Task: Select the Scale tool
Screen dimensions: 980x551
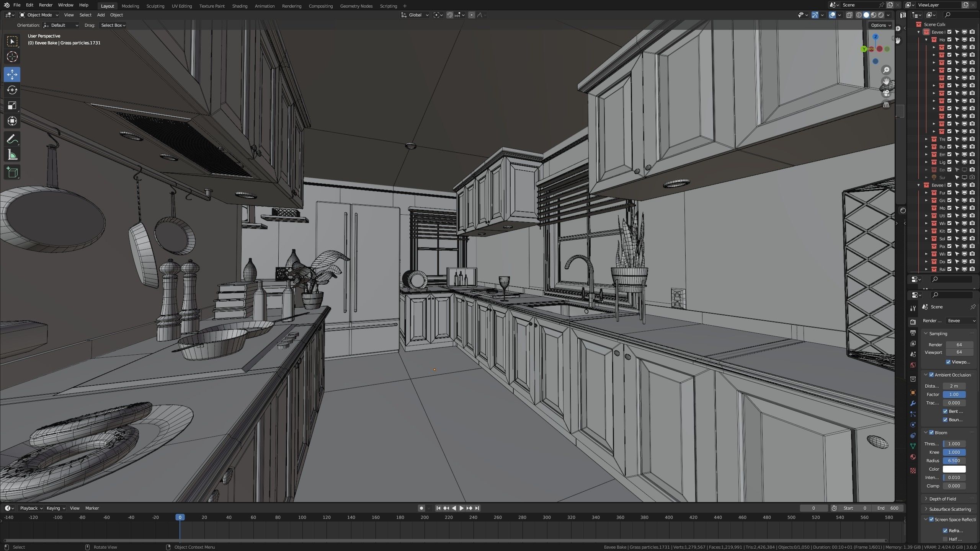Action: click(x=12, y=106)
